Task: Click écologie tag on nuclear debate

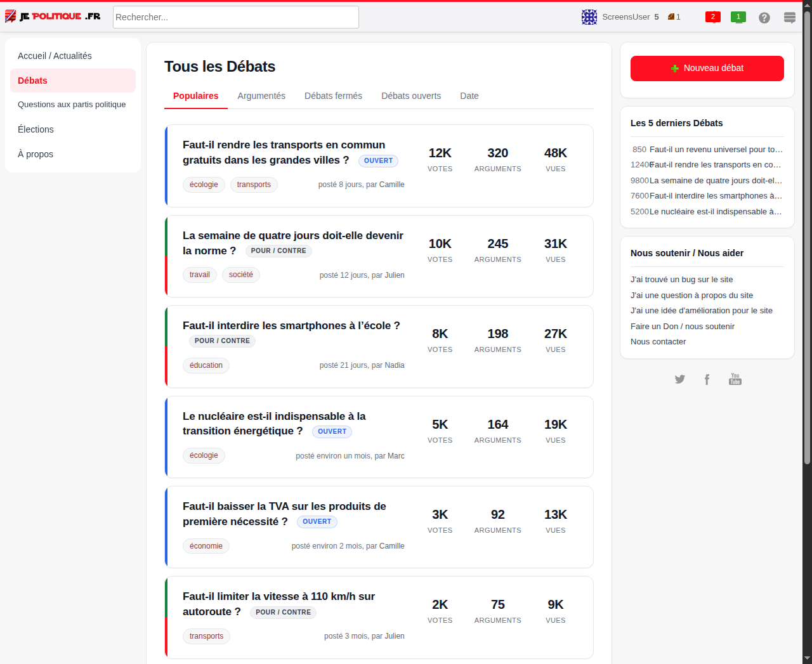Action: (x=204, y=455)
